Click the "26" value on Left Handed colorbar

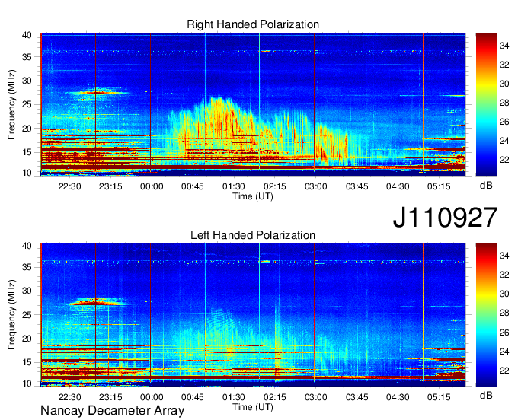(x=504, y=332)
